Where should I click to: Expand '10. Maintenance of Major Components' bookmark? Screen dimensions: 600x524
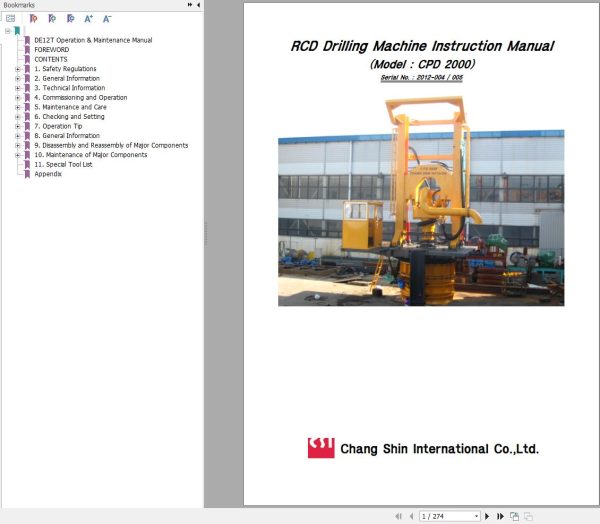pos(17,155)
